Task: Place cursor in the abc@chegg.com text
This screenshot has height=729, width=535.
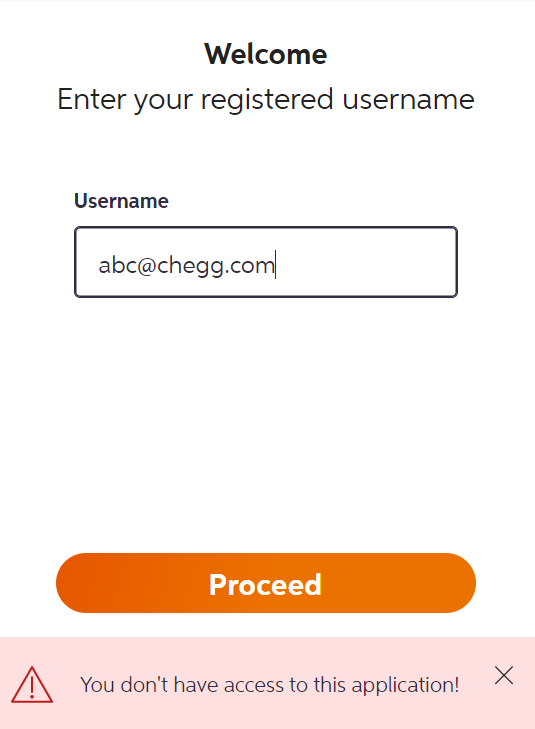Action: 186,265
